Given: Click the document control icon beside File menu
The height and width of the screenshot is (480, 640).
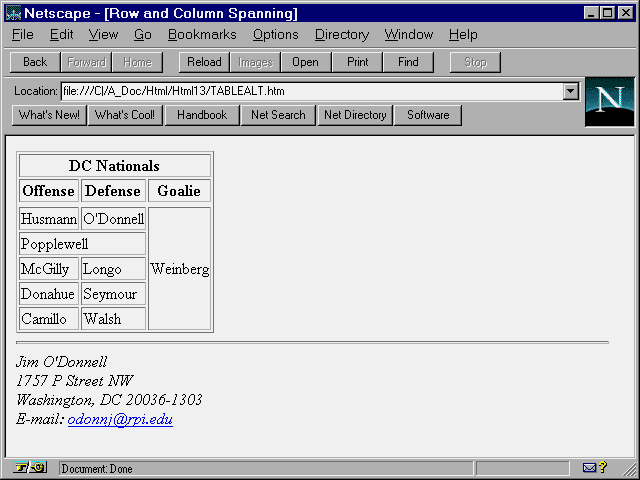Looking at the screenshot, I should point(6,34).
